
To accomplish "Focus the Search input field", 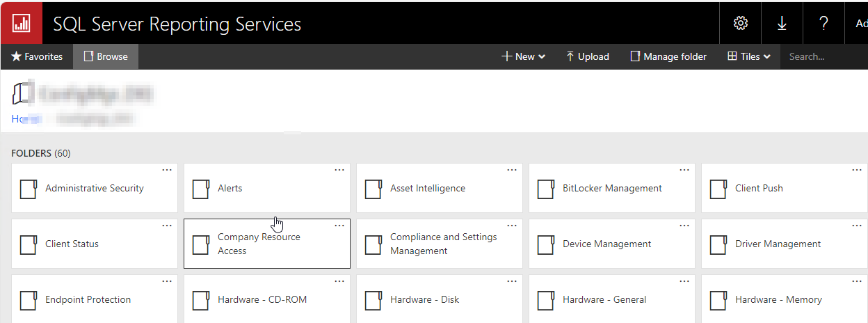I will point(824,56).
